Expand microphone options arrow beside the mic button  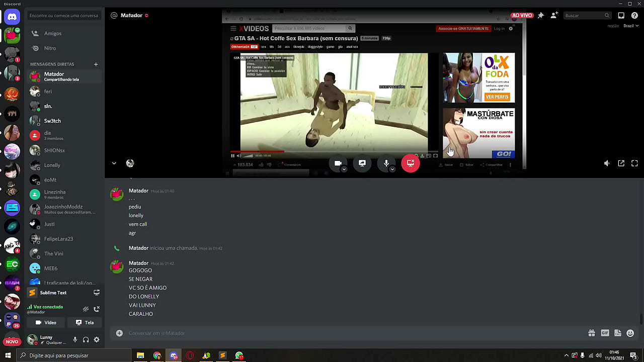(x=392, y=169)
